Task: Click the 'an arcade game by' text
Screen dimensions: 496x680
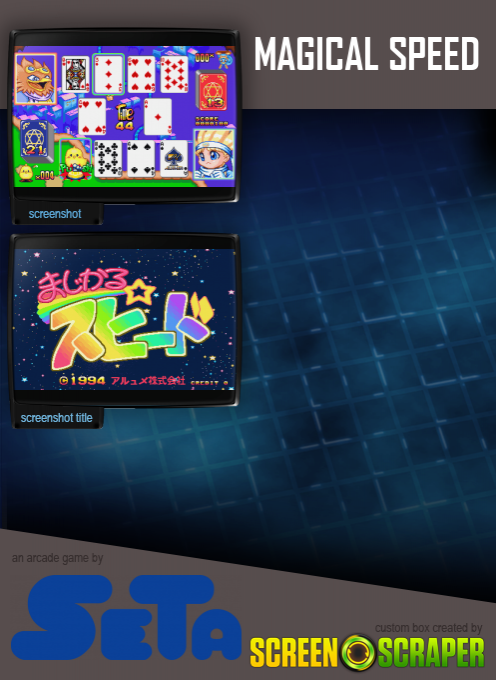Action: 57,558
